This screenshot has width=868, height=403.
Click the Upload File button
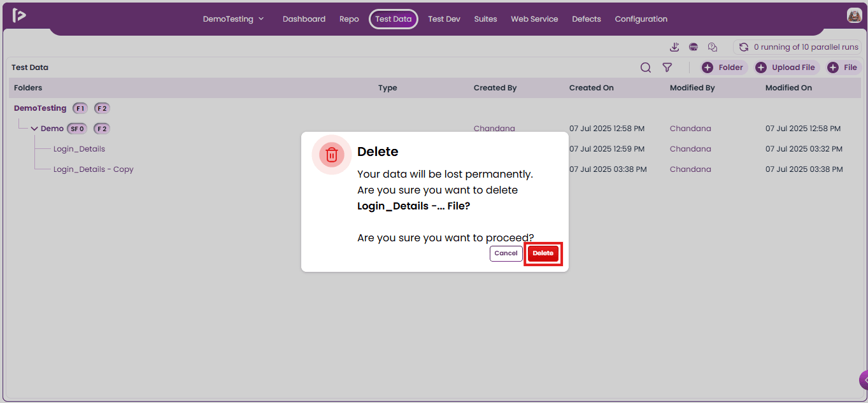[x=786, y=67]
